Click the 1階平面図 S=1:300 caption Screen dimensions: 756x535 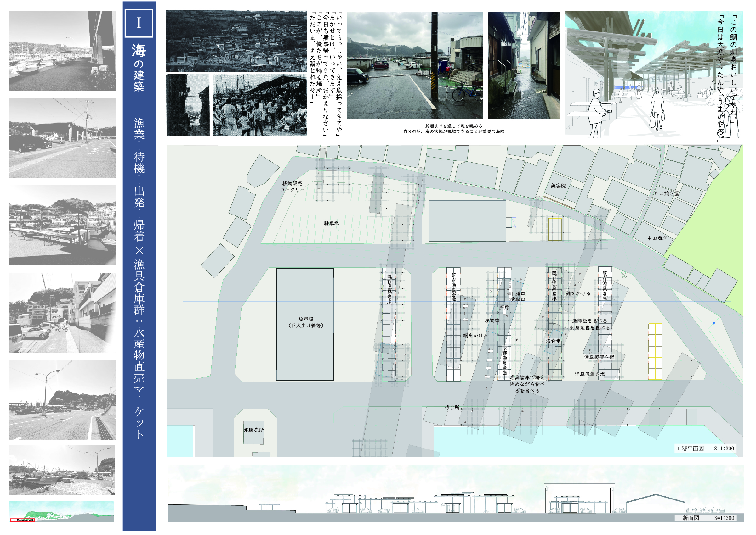(x=705, y=449)
